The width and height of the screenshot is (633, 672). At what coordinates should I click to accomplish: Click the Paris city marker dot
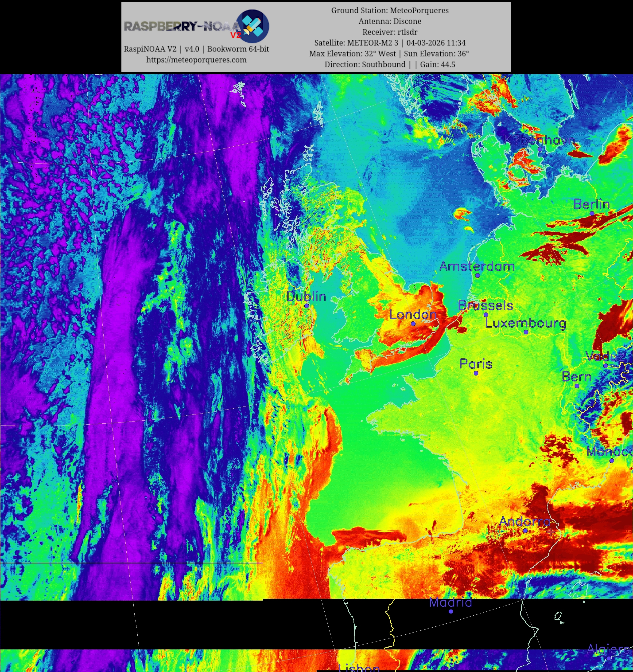(476, 373)
